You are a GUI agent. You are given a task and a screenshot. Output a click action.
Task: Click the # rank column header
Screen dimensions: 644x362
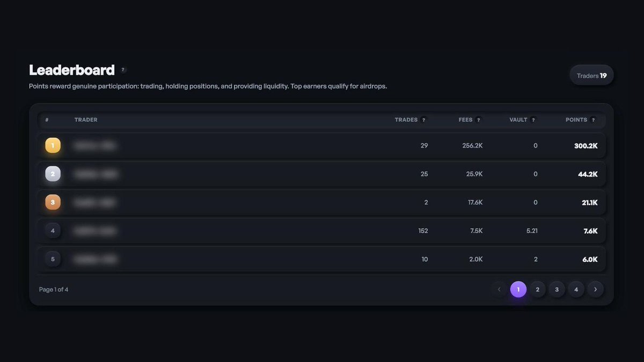[47, 120]
